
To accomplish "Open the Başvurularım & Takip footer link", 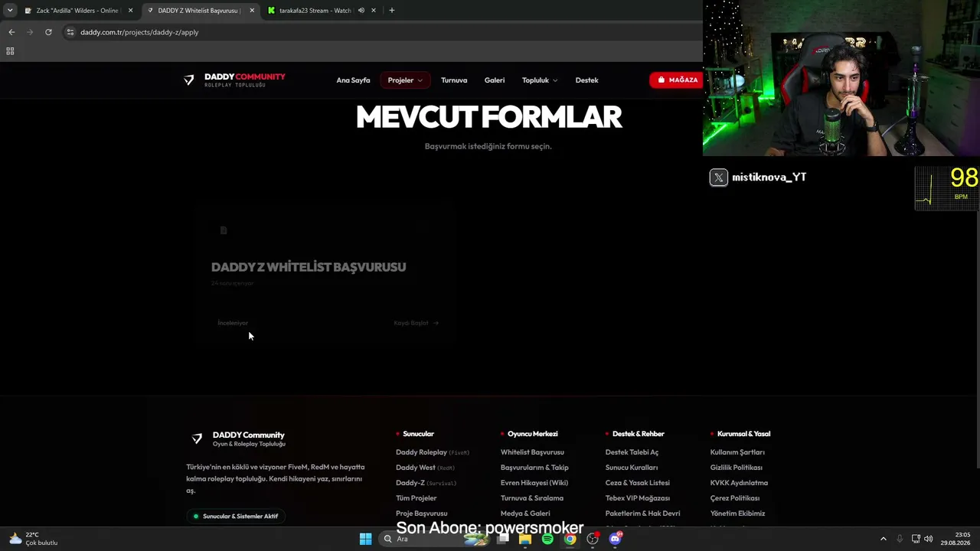I will [534, 468].
